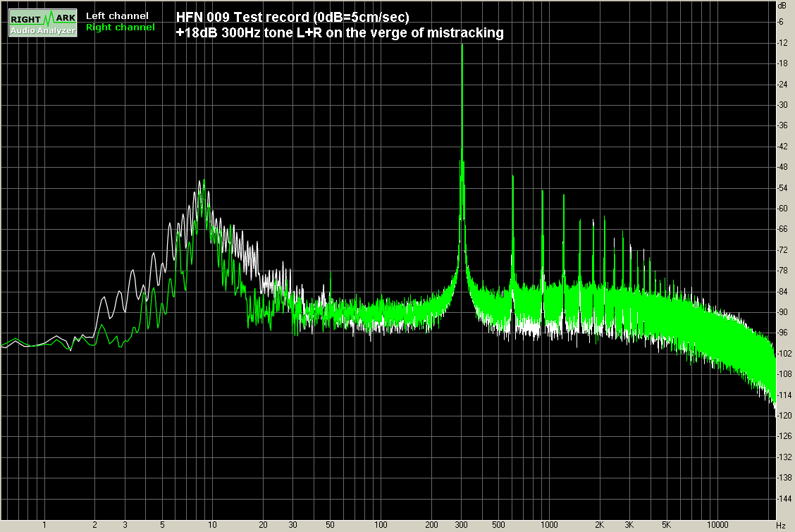
Task: Click the "-144" dB axis value
Action: pos(784,499)
